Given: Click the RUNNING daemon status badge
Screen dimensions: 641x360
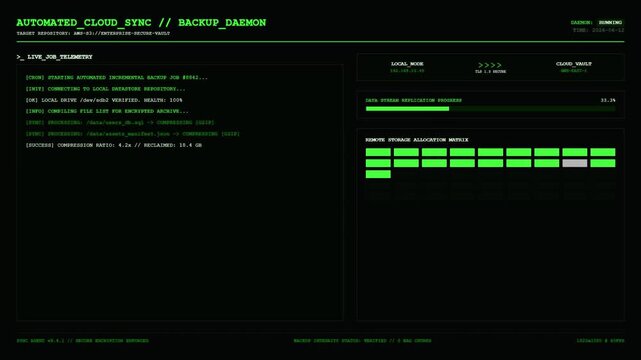Looking at the screenshot, I should tap(610, 22).
